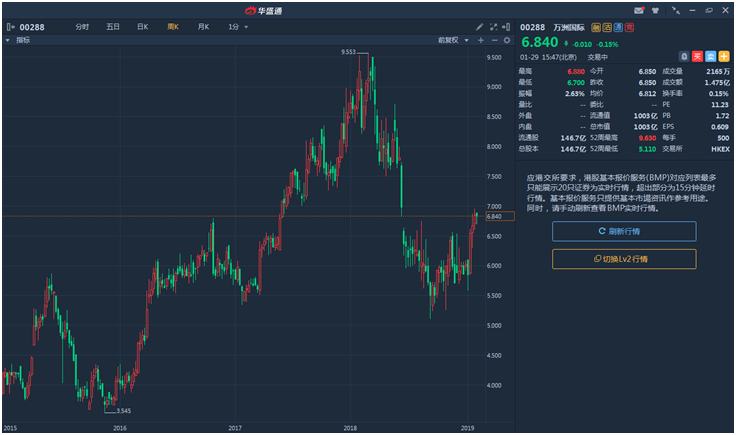Click the blue Sell (卖) button
736x435 pixels.
pos(711,57)
